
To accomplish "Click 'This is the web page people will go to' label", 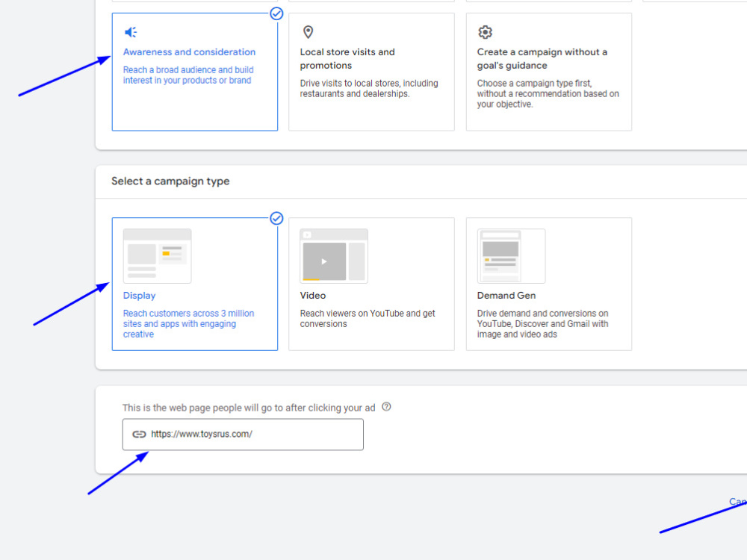I will coord(249,408).
